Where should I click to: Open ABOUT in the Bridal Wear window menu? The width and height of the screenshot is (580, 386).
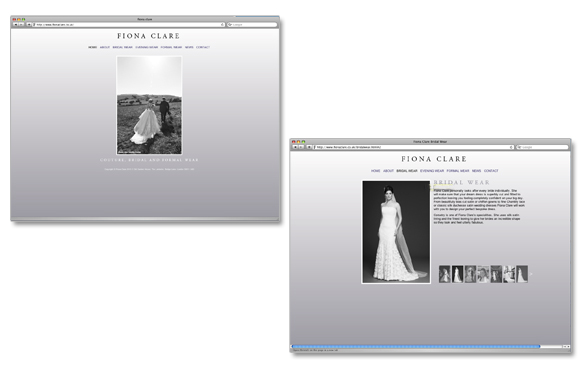pos(388,171)
